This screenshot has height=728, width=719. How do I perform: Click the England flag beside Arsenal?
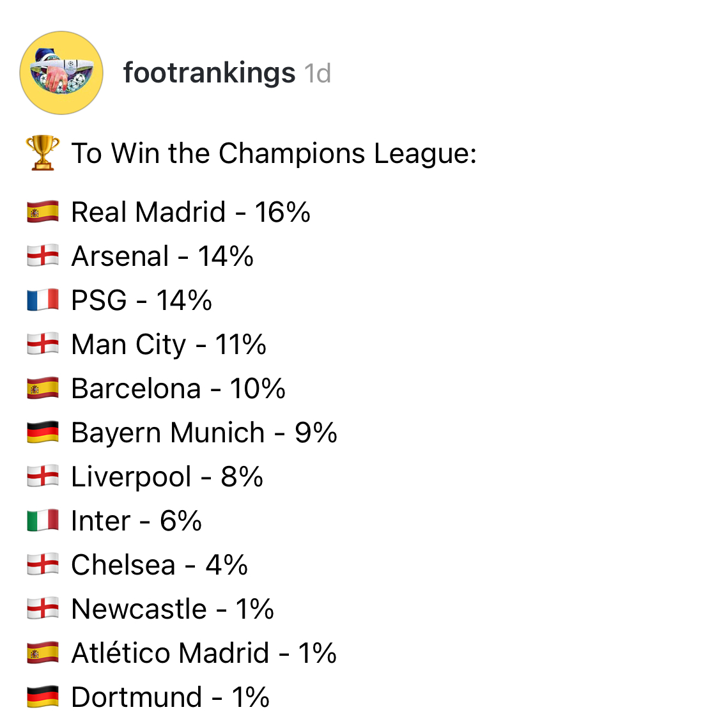(43, 256)
